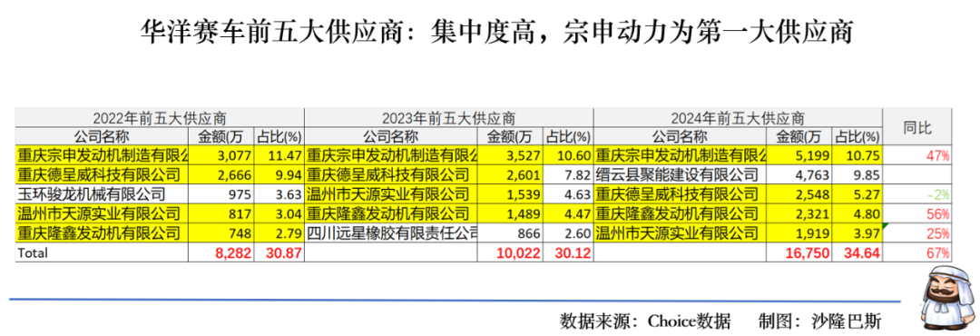
Task: Click the 4,763 amount cell
Action: click(x=799, y=174)
